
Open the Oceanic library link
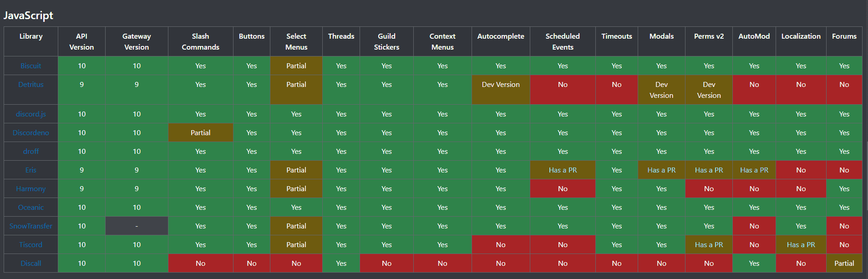(30, 208)
